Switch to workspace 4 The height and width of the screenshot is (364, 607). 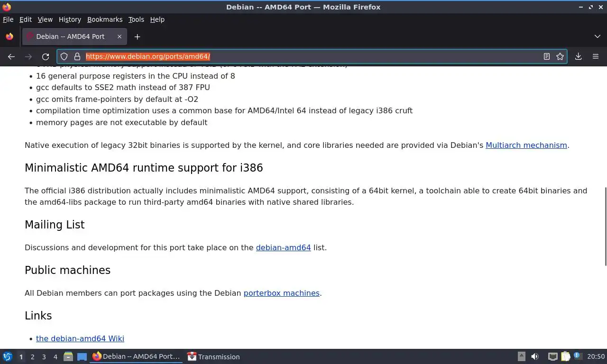click(x=55, y=357)
